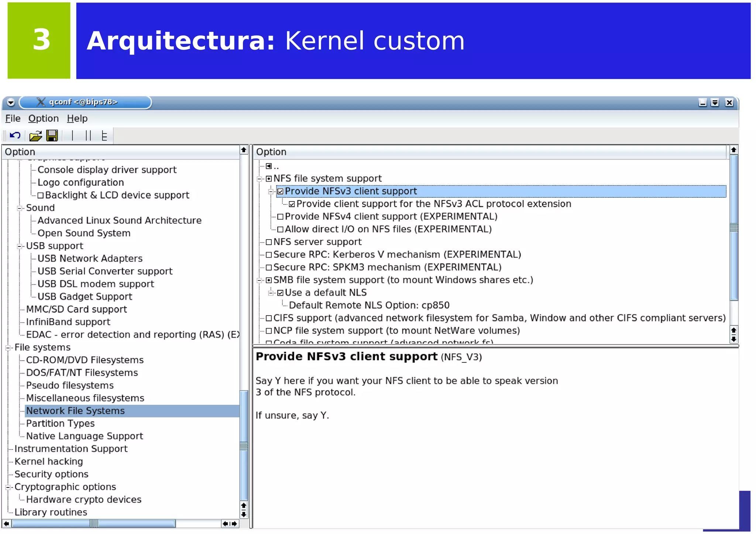This screenshot has height=534, width=756.
Task: Click left pane horizontal scroll-left arrow
Action: pos(6,524)
